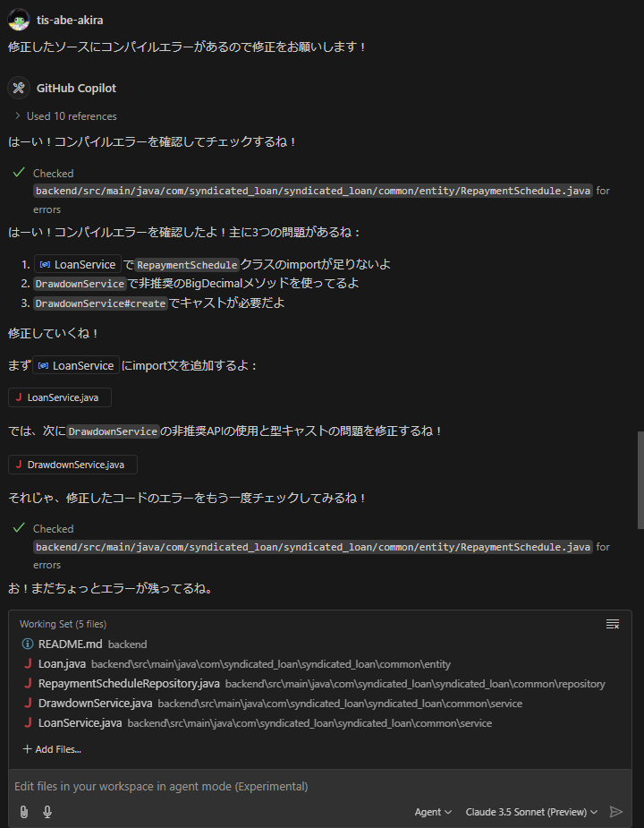The width and height of the screenshot is (644, 828).
Task: Click the send message arrow icon
Action: click(x=616, y=811)
